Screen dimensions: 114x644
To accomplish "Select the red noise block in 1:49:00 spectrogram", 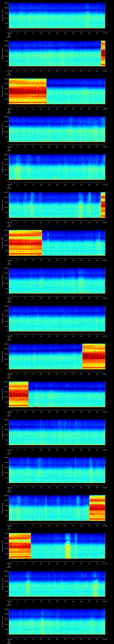I will pyautogui.click(x=97, y=507).
